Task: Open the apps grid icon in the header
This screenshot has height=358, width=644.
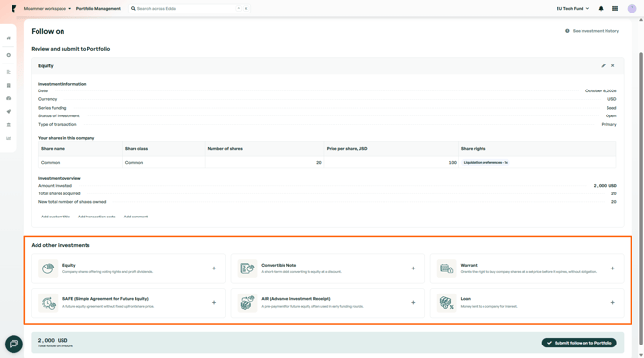Action: click(615, 9)
